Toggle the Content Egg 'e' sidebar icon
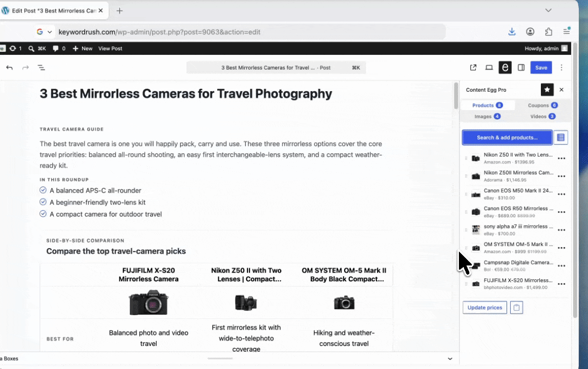 coord(505,68)
